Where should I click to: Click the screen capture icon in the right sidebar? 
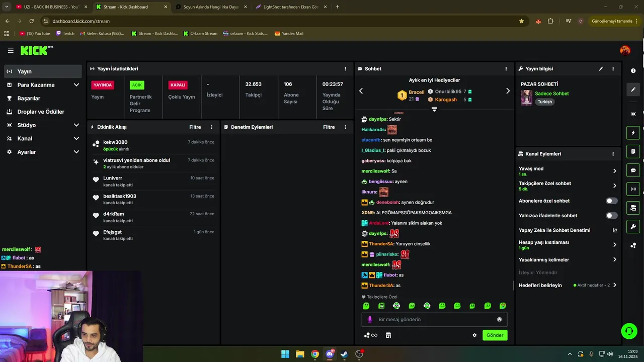633,114
